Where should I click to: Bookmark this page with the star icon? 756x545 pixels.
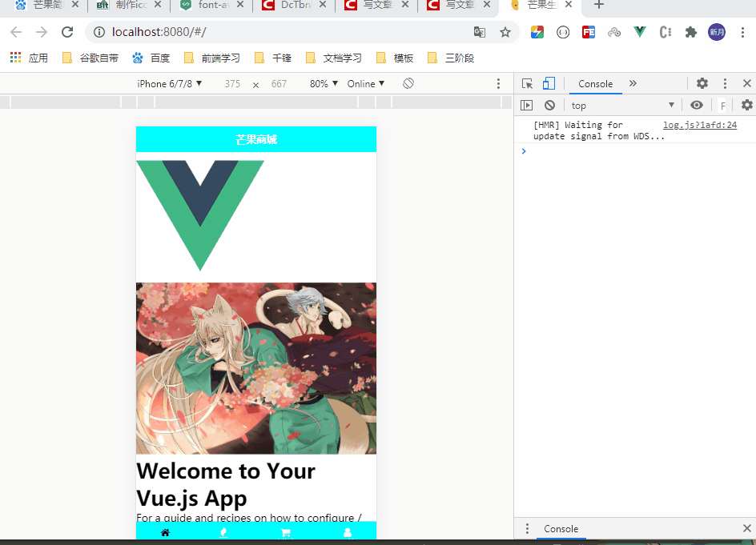click(505, 32)
